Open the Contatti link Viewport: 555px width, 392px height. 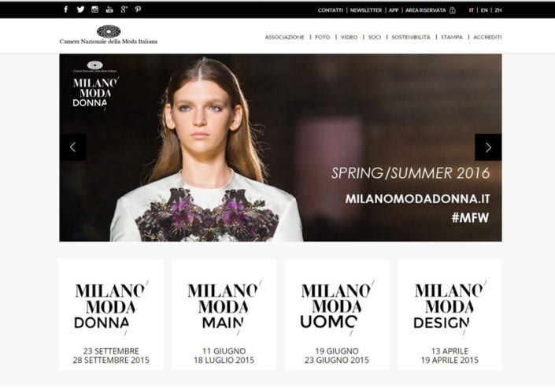(330, 10)
